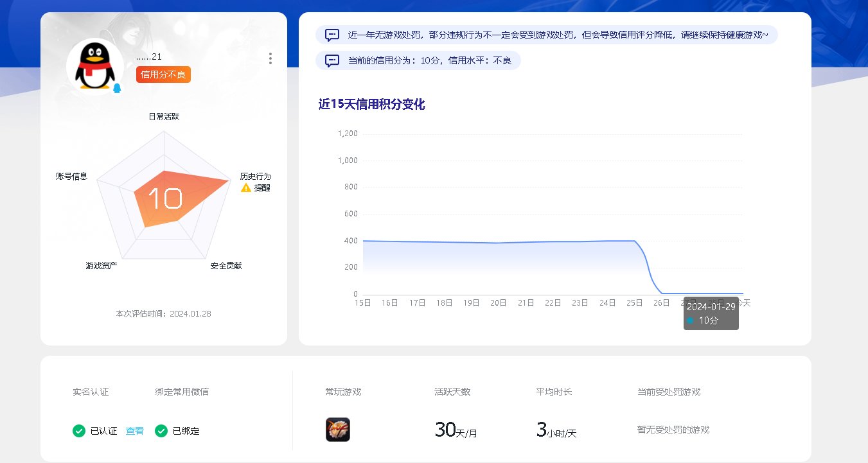Click the 25日 point on the chart axis
This screenshot has width=868, height=463.
(635, 303)
